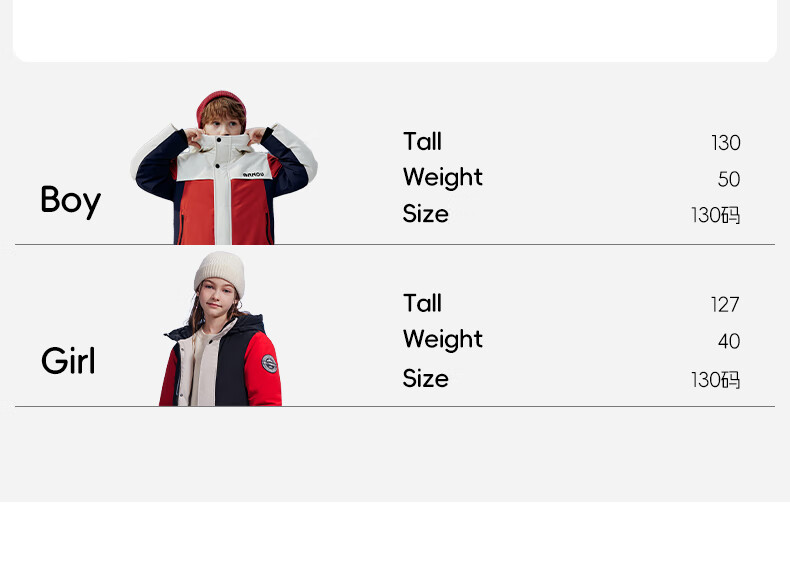This screenshot has height=576, width=790.
Task: Select the girl's "Size" label
Action: point(425,379)
